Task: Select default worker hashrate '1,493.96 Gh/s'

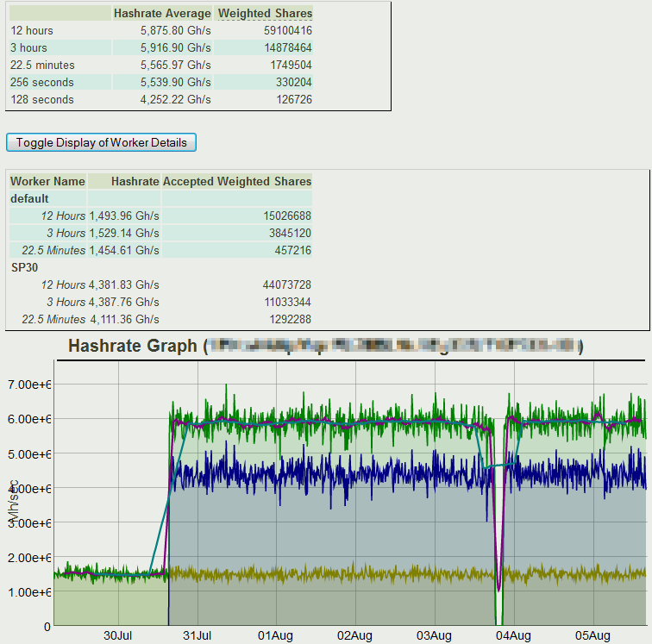Action: (124, 216)
